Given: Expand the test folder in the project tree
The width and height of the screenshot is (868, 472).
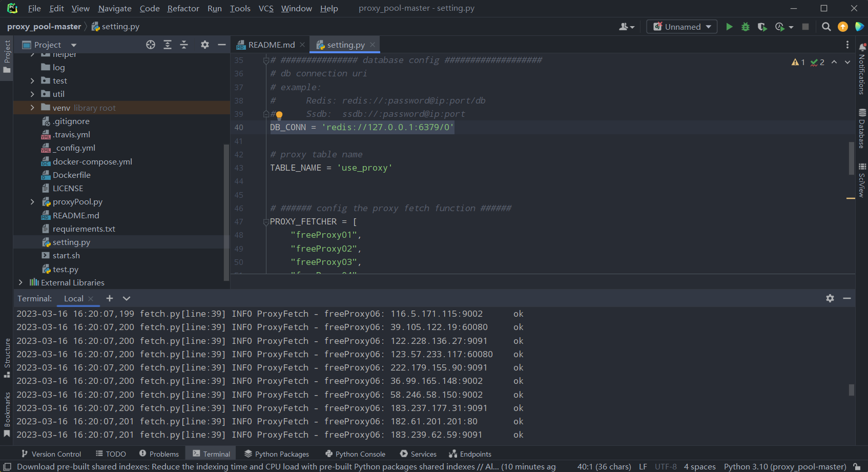Looking at the screenshot, I should coord(32,81).
